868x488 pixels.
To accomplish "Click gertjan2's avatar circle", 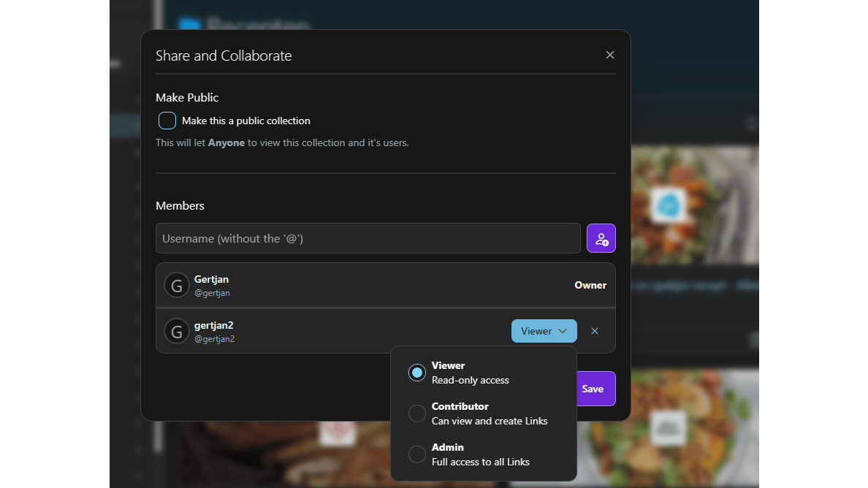I will click(177, 331).
